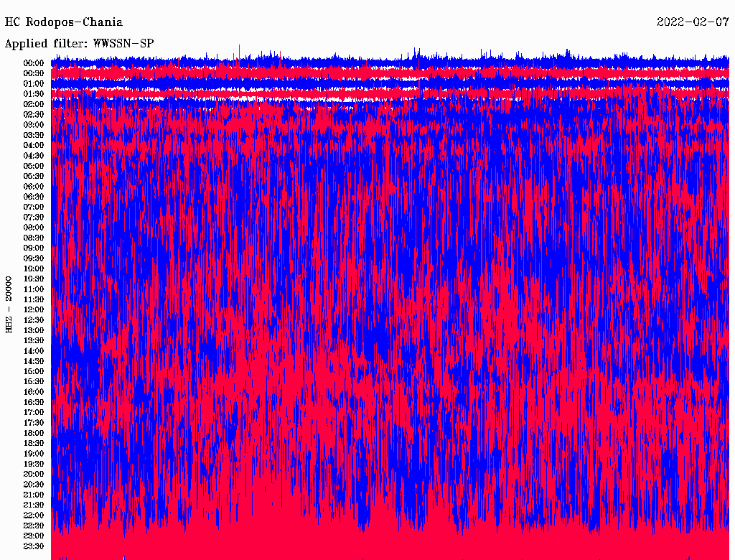Viewport: 735px width, 560px height.
Task: Click the station title 'HC Rodopos-Chania'
Action: point(64,22)
